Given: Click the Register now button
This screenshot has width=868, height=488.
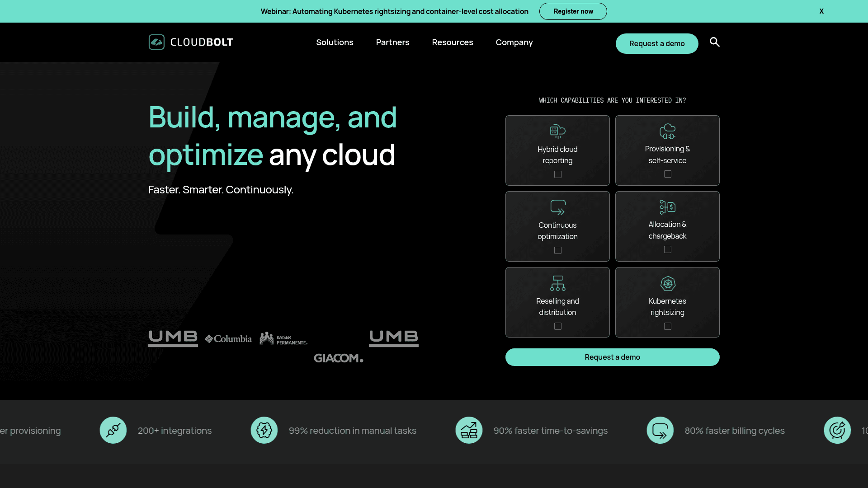Looking at the screenshot, I should 573,11.
